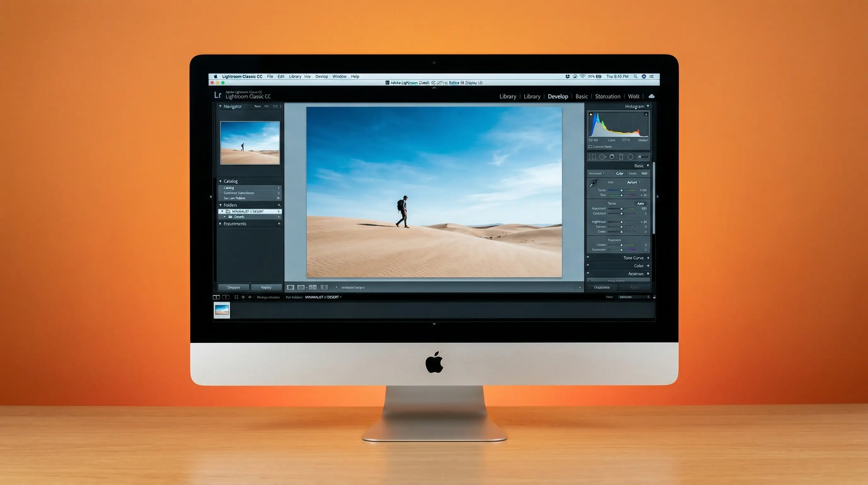Open the MINIMALIST // DESERT filmstrip source dropdown

(323, 297)
